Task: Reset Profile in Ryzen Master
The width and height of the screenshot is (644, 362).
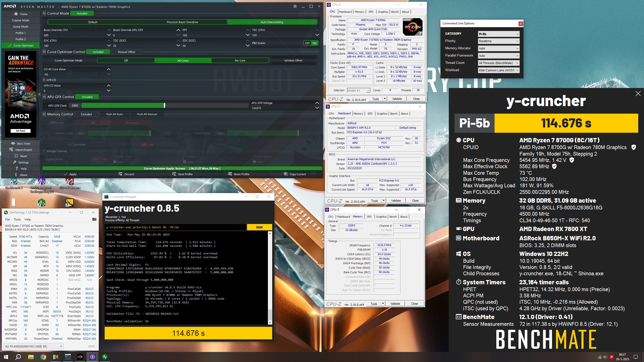Action: click(x=238, y=174)
